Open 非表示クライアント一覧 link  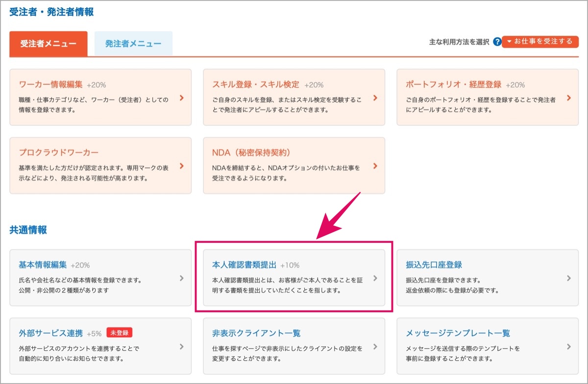pyautogui.click(x=256, y=333)
